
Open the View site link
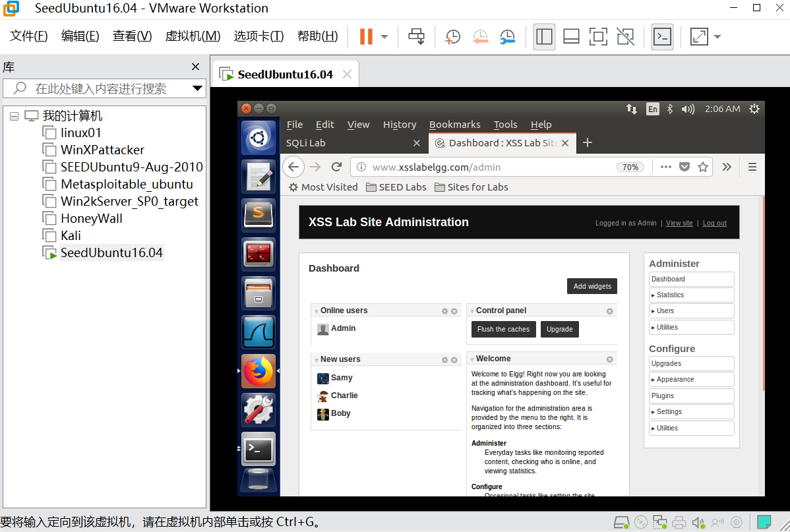[x=679, y=223]
